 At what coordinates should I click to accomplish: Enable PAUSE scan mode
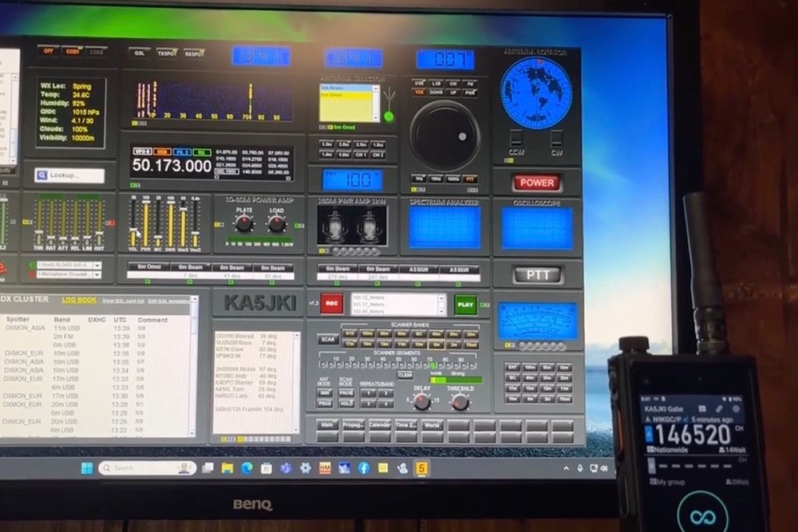pyautogui.click(x=346, y=393)
